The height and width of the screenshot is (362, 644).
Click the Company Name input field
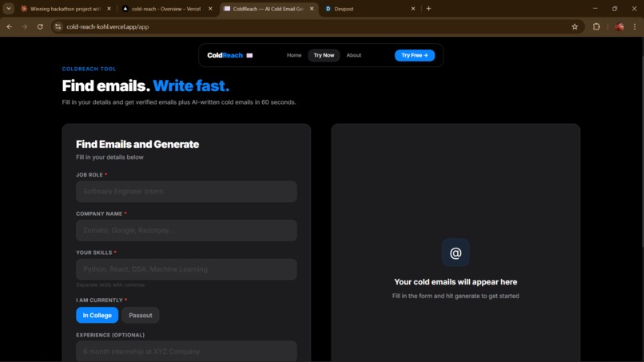coord(186,230)
